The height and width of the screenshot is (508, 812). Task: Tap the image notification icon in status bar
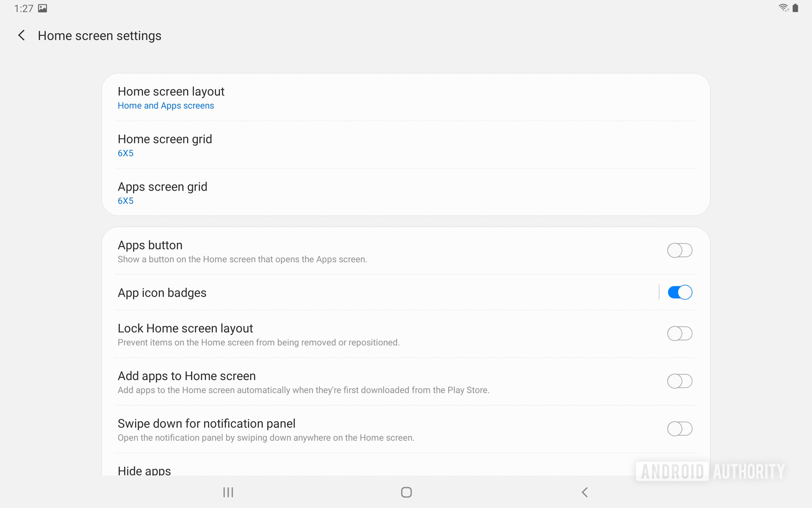43,8
